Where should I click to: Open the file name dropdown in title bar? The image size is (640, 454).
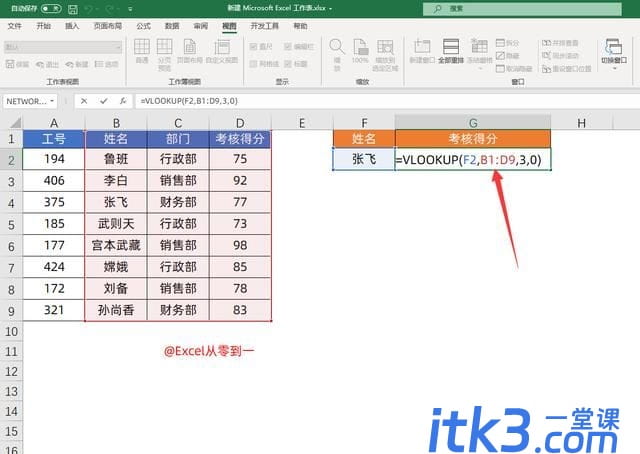coord(330,9)
